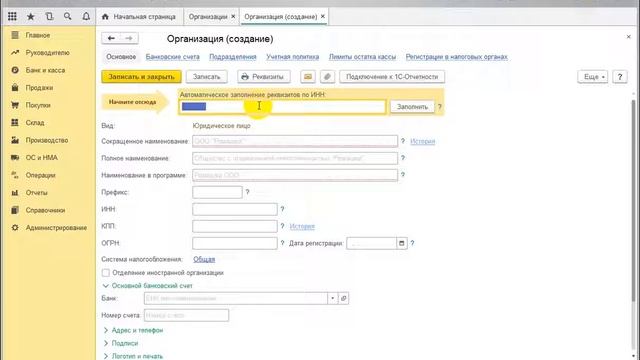Image resolution: width=640 pixels, height=360 pixels.
Task: Open Производство section in sidebar
Action: pos(47,140)
